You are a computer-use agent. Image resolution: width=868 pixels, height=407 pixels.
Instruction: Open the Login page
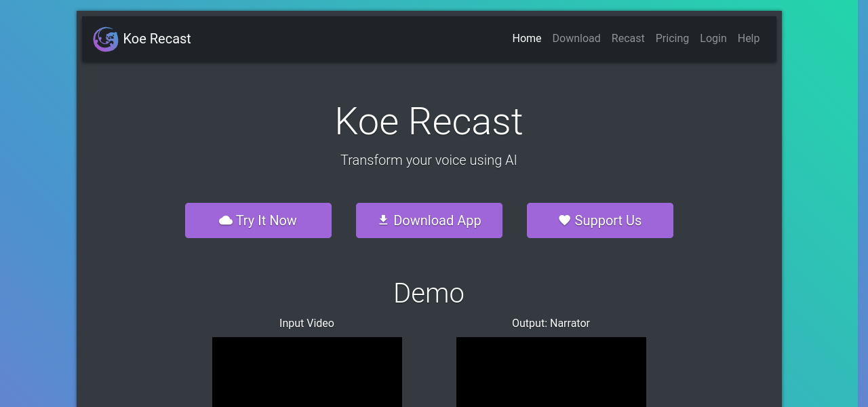pos(713,39)
